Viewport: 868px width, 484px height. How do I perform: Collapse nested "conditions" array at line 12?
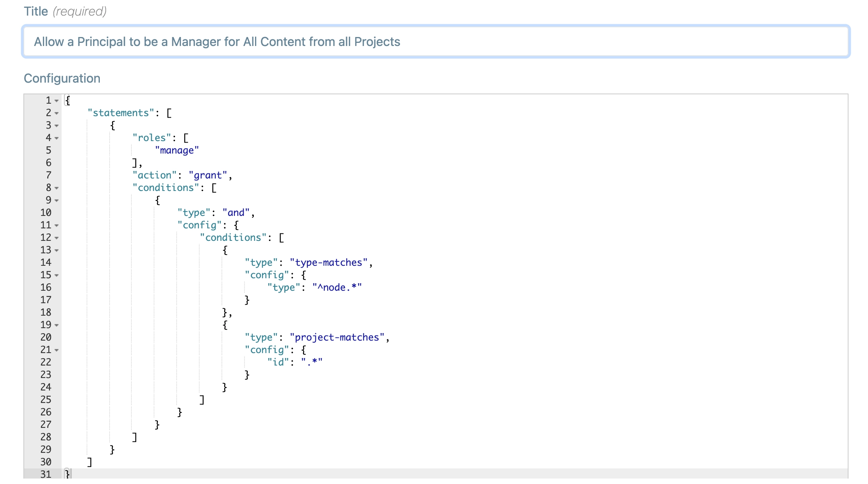(57, 238)
